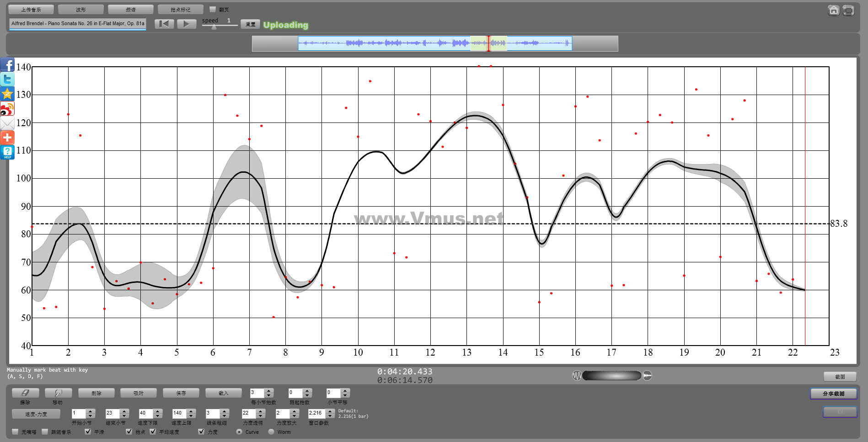This screenshot has height=442, width=868.
Task: Open more sharing options plus icon
Action: click(7, 138)
